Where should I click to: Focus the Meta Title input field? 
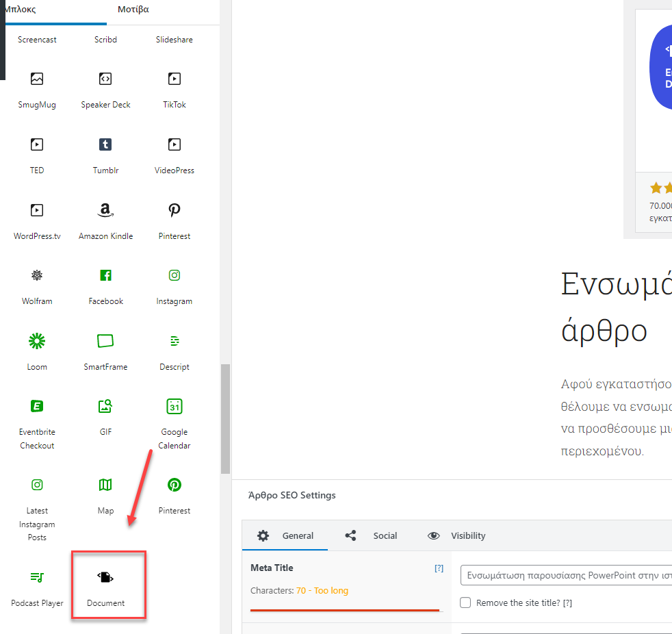566,575
